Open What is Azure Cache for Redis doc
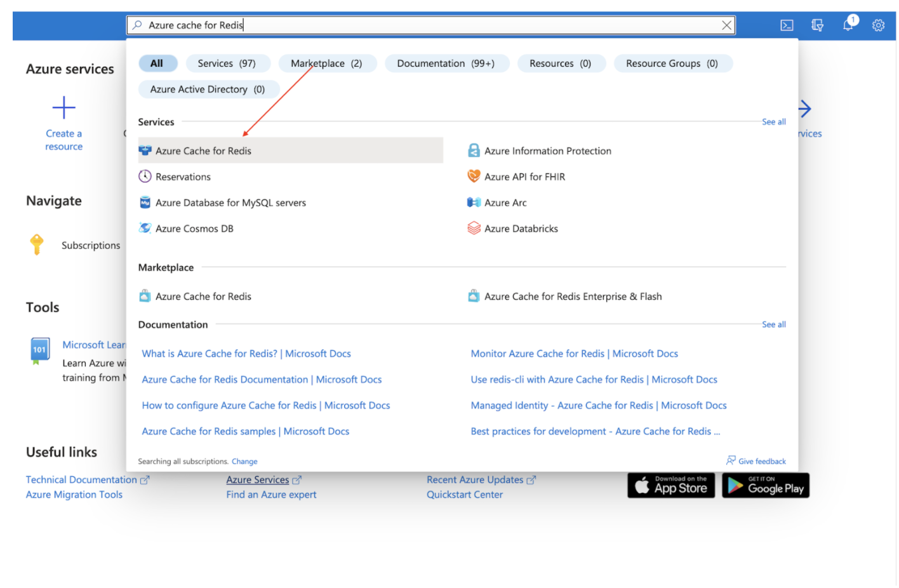Viewport: 899px width, 588px height. click(246, 354)
